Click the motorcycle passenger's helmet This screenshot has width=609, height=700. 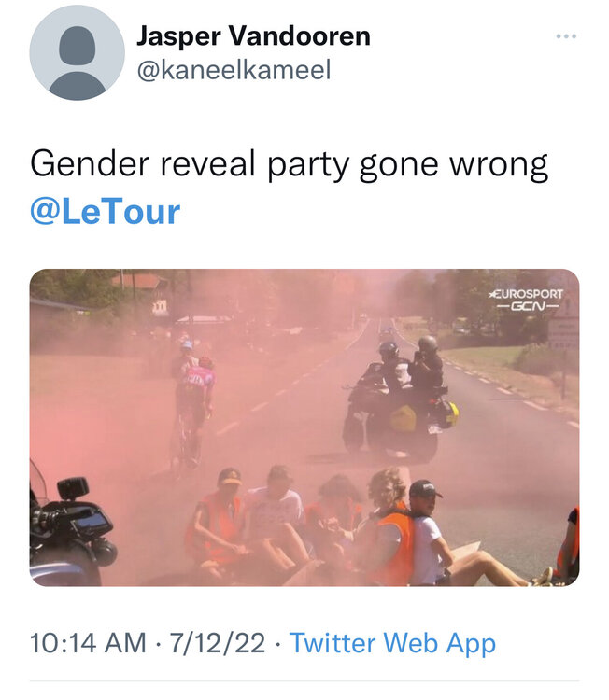[428, 344]
